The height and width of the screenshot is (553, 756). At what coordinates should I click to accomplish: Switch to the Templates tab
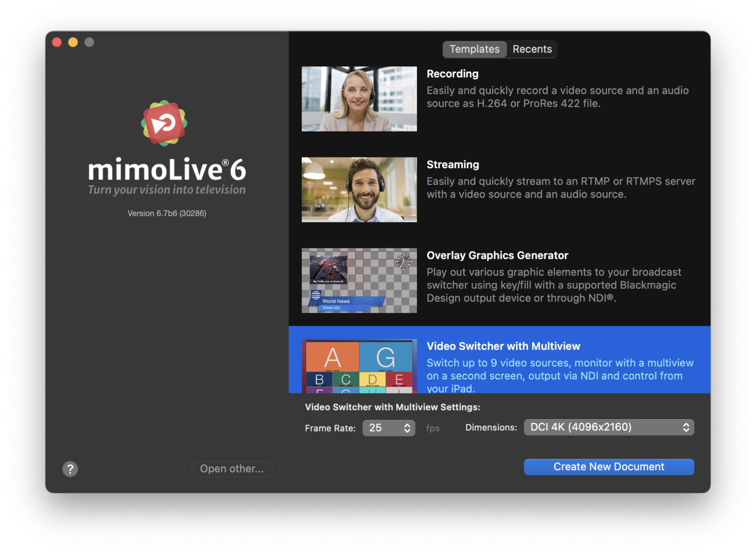(x=474, y=49)
